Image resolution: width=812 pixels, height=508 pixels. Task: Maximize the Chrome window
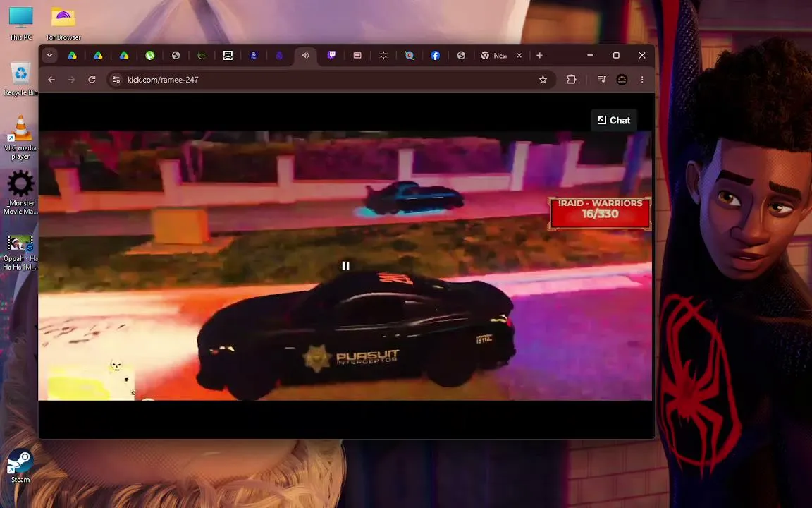[x=616, y=56]
